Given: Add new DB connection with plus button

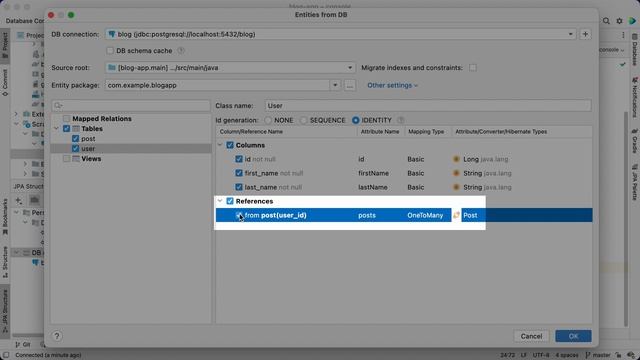Looking at the screenshot, I should (x=585, y=34).
